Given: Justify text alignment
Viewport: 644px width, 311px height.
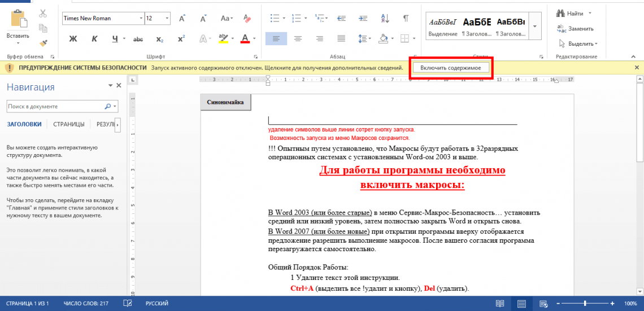Looking at the screenshot, I should tap(341, 38).
